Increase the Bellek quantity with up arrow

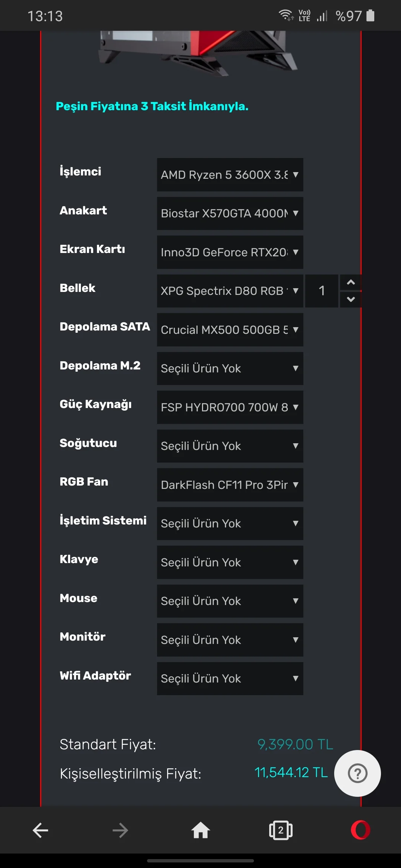(351, 282)
